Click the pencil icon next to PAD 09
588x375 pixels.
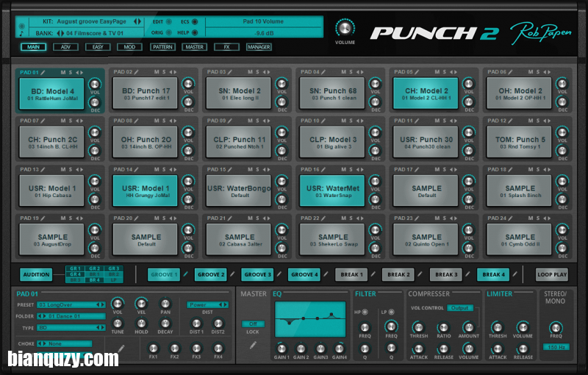click(229, 121)
